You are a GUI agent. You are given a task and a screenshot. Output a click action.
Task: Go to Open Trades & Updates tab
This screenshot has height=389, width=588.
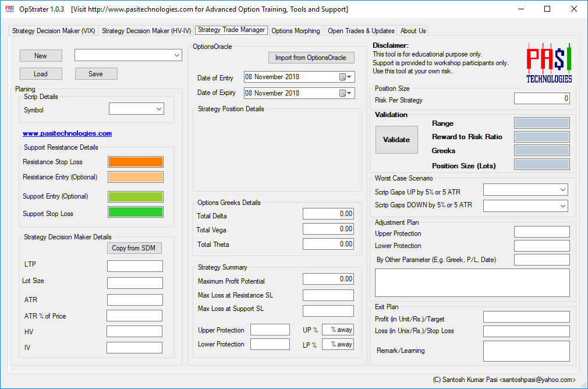[361, 31]
